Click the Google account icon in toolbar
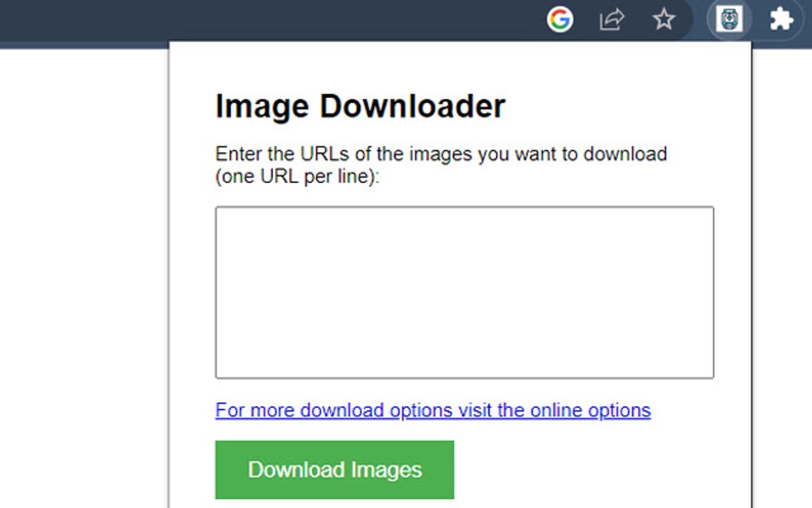This screenshot has height=508, width=812. point(561,20)
